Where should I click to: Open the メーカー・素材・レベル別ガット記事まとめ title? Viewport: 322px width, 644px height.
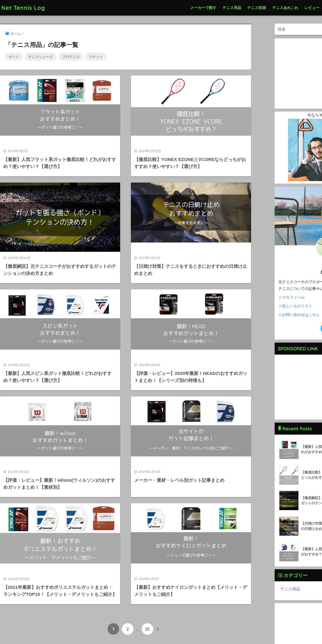179,480
